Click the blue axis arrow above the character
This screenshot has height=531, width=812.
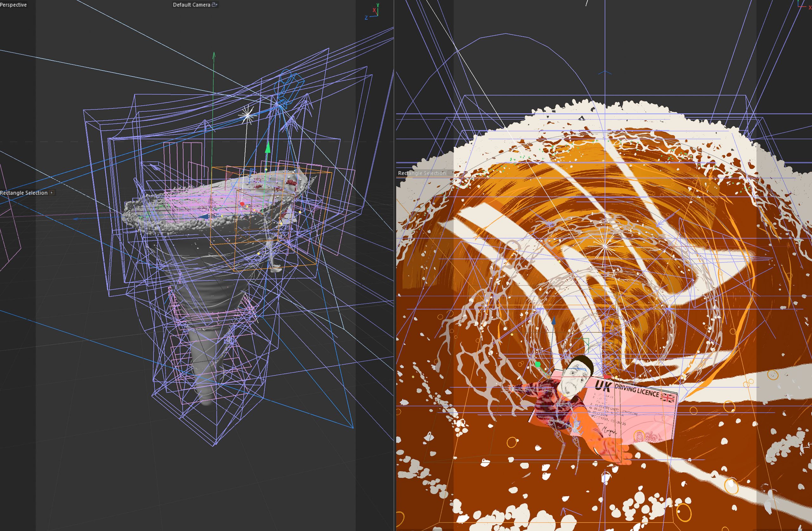tap(554, 320)
